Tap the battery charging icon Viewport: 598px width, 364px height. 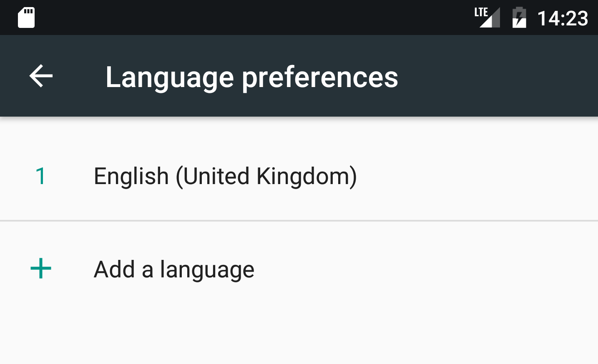click(519, 18)
